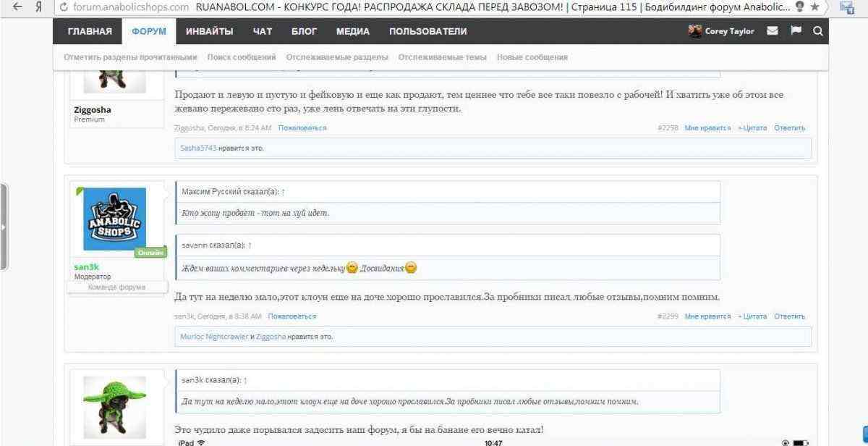Open inbox via the envelope icon
Screen dimensions: 868x446
(x=772, y=31)
